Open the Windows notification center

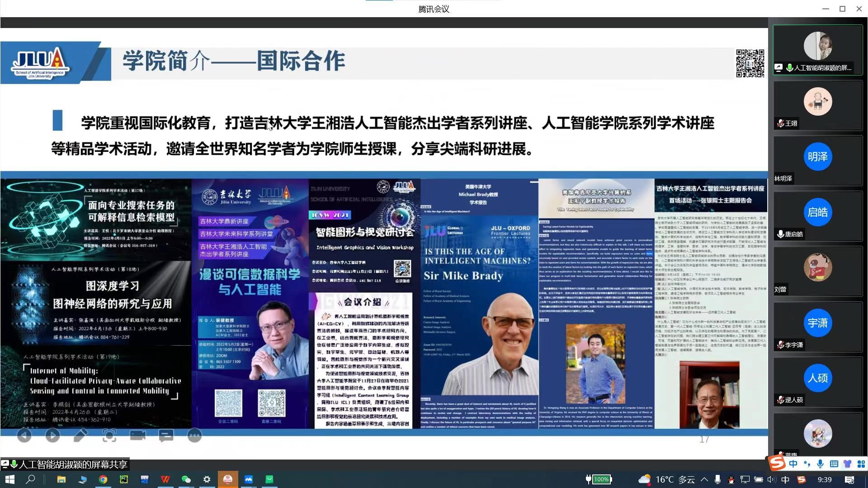pyautogui.click(x=849, y=479)
